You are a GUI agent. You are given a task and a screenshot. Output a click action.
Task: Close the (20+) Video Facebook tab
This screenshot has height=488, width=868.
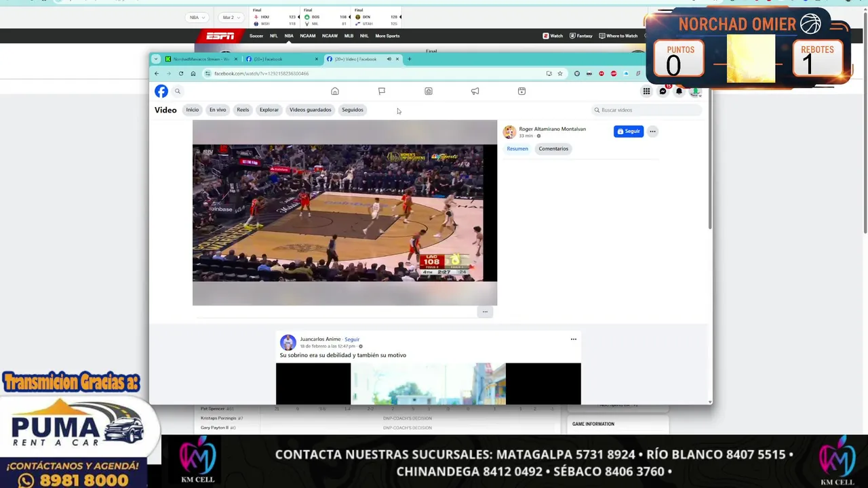click(x=397, y=59)
